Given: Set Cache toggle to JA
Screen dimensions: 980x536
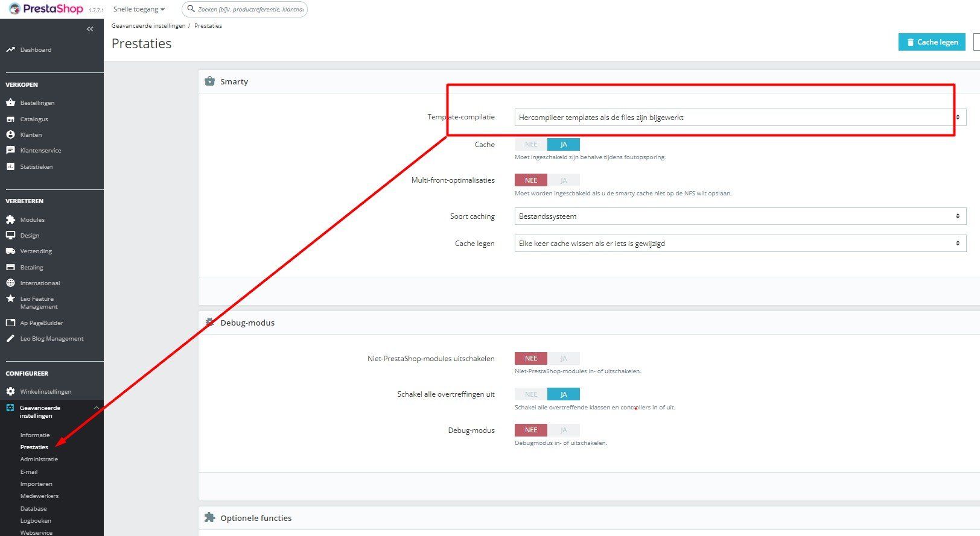Looking at the screenshot, I should click(564, 144).
